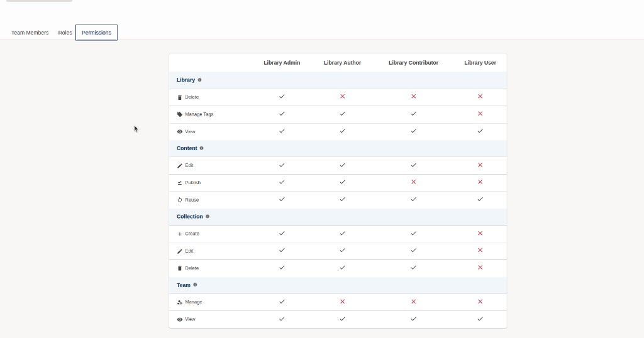Click the Library section heading
The height and width of the screenshot is (338, 644).
point(186,80)
